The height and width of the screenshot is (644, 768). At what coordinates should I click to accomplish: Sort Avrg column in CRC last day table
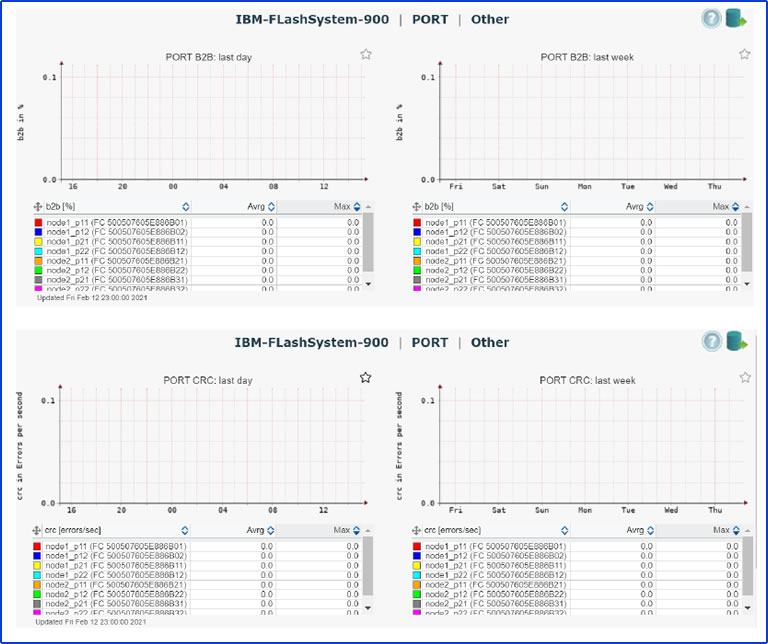(x=270, y=530)
